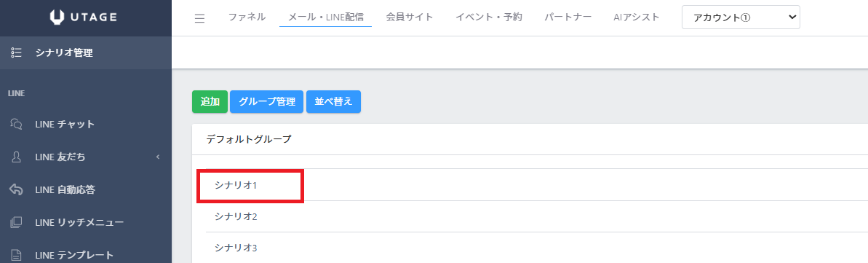The image size is (868, 263).
Task: Click the LINE 友だち person icon
Action: coord(16,157)
